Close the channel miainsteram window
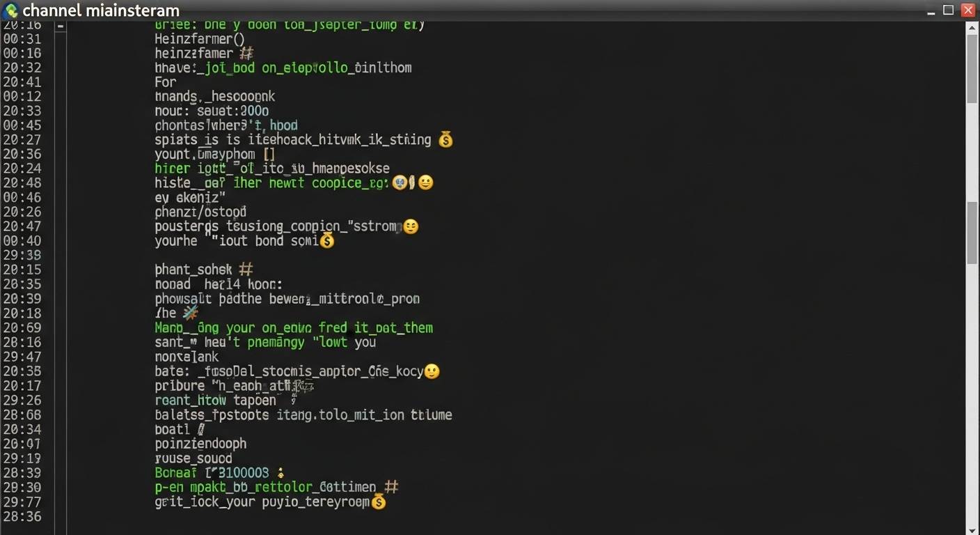Viewport: 980px width, 535px height. (967, 10)
